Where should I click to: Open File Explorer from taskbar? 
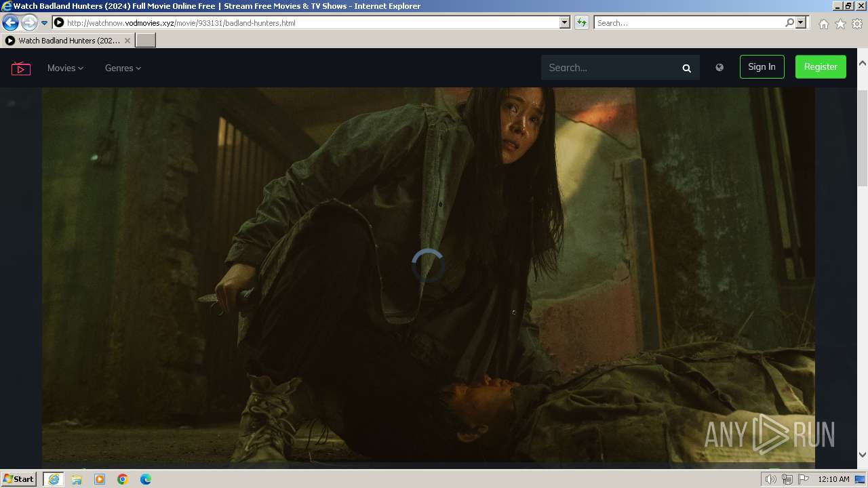coord(77,479)
